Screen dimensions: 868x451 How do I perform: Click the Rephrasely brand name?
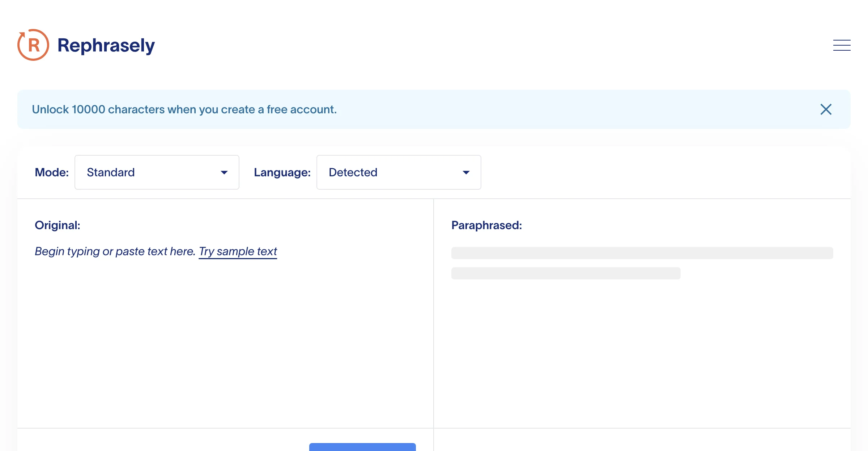(x=106, y=46)
